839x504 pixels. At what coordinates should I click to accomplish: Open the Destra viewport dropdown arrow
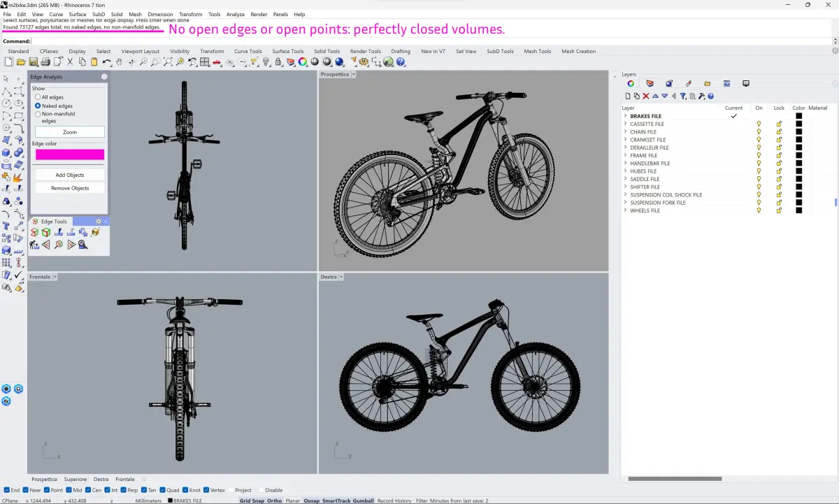coord(343,277)
